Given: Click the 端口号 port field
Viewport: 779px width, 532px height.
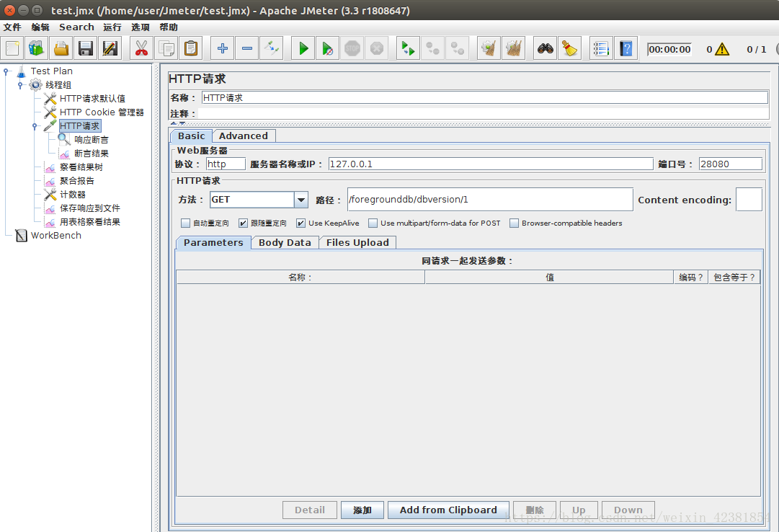Looking at the screenshot, I should click(x=730, y=164).
